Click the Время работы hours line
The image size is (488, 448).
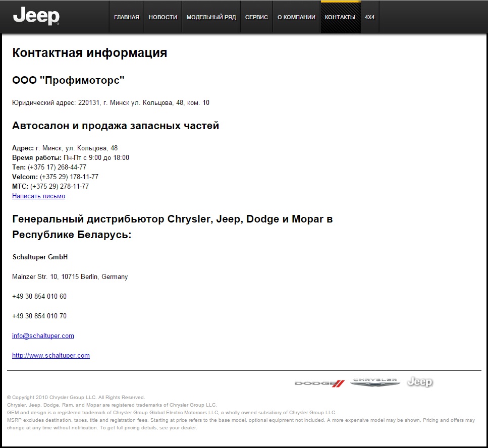(x=70, y=158)
